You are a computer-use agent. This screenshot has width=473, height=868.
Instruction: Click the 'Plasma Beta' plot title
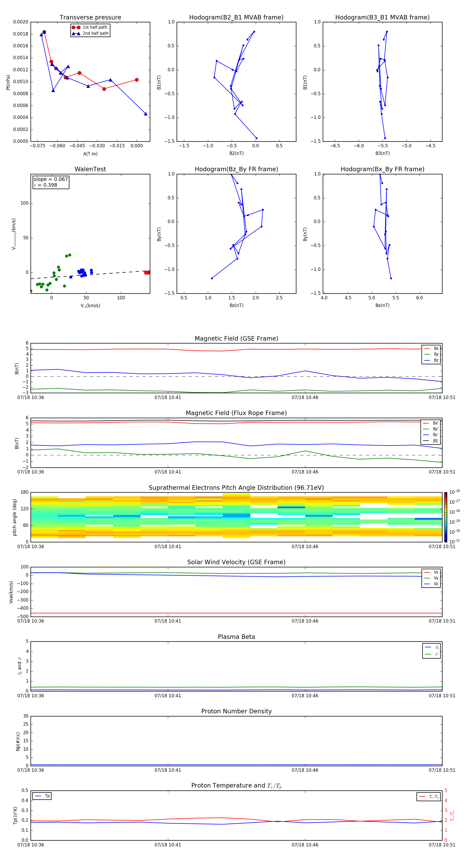click(x=236, y=637)
